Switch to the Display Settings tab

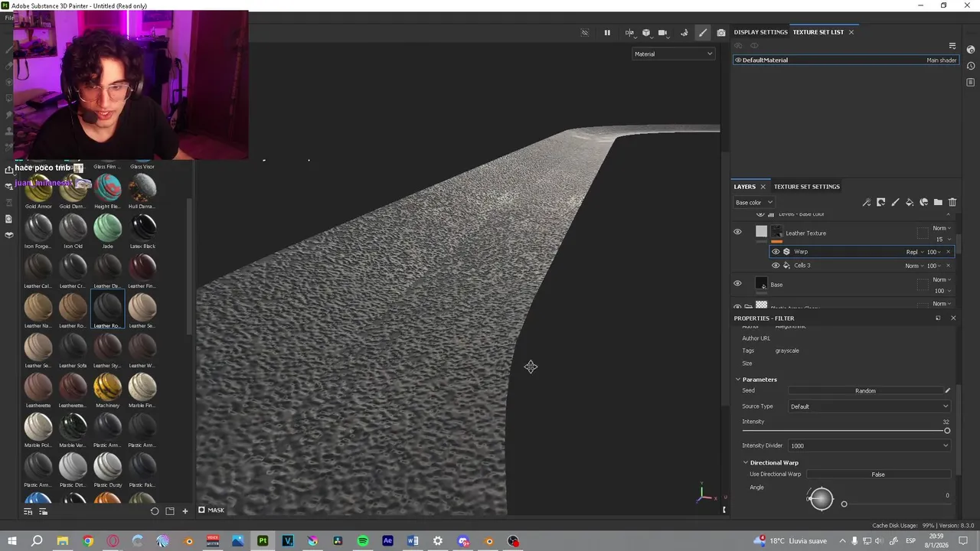point(760,32)
